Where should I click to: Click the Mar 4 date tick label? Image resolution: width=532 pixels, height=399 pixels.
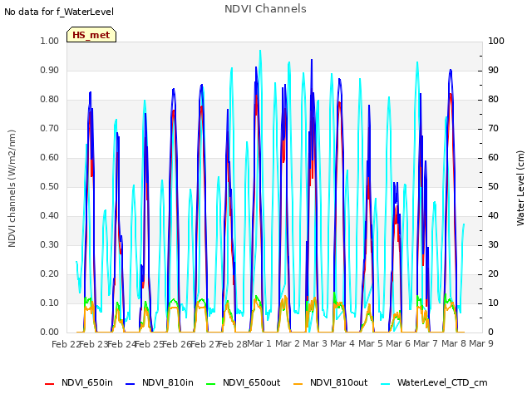342,343
